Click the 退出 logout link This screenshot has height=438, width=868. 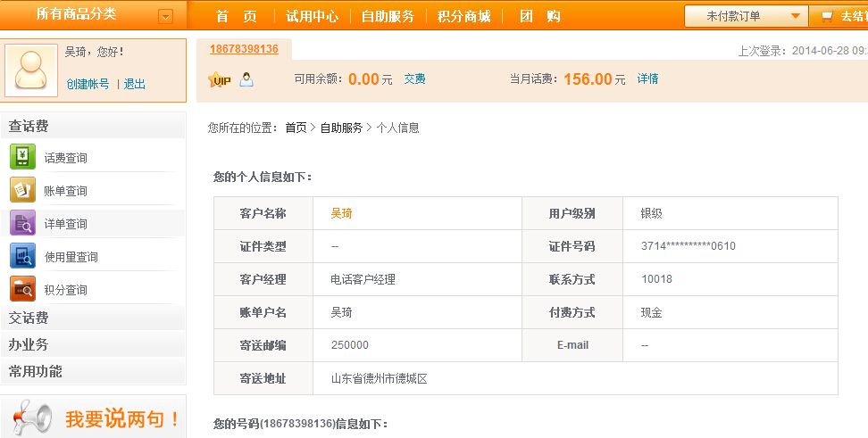pos(135,84)
